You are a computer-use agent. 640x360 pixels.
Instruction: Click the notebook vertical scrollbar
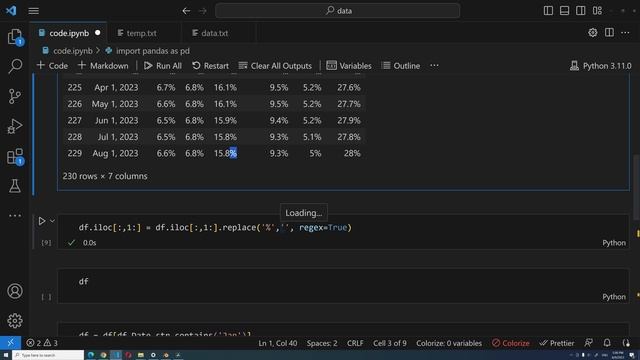tap(636, 186)
